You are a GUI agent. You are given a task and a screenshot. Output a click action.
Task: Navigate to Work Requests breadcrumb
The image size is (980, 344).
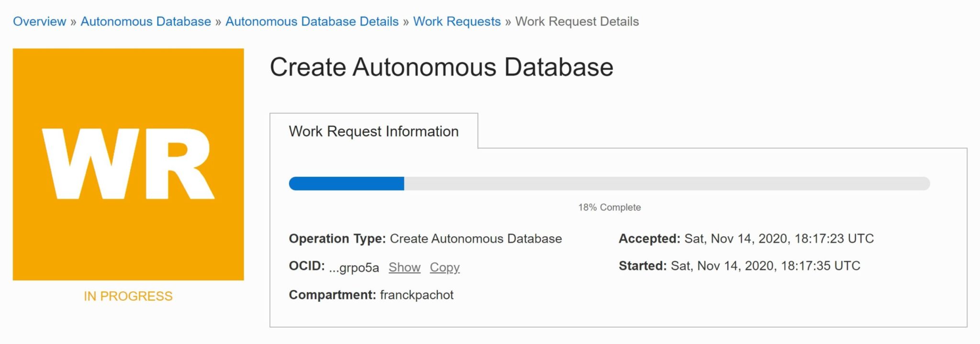pos(457,22)
